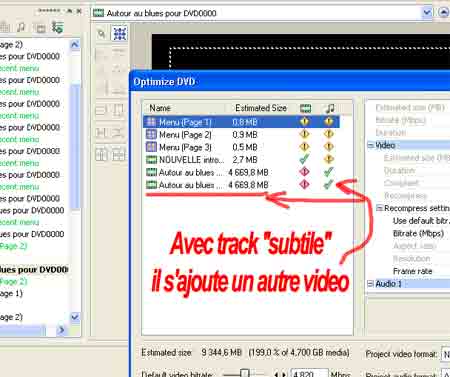This screenshot has height=377, width=450.
Task: Sort by the Estimated Size column header
Action: tap(261, 108)
